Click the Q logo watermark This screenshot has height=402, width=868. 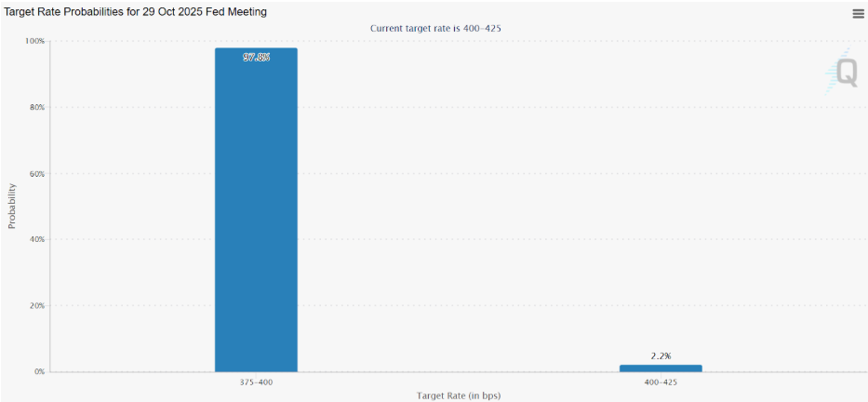845,72
